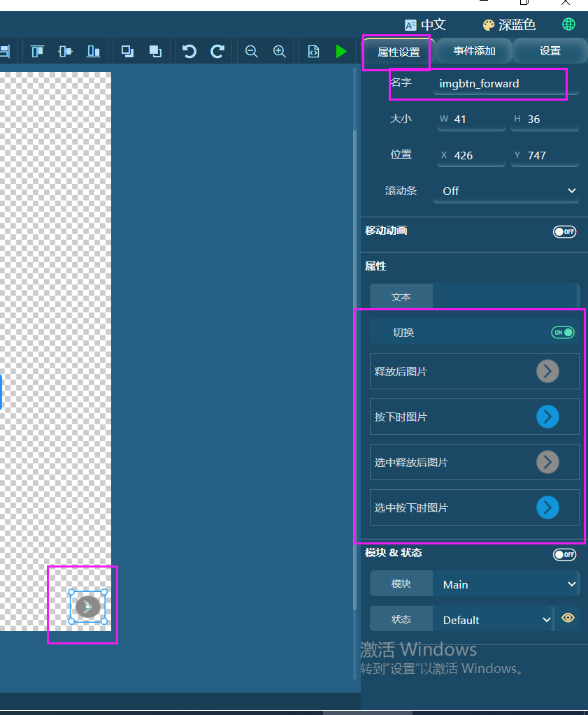Click the bring to front icon
Image resolution: width=588 pixels, height=715 pixels.
[127, 51]
